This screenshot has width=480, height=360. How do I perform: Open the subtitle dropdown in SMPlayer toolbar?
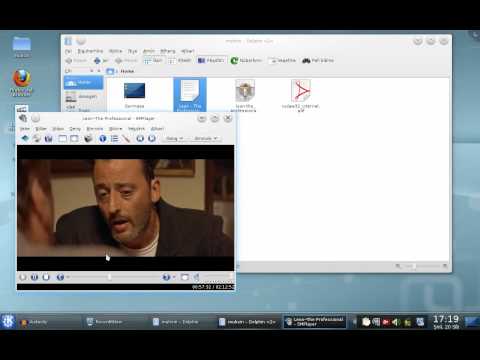[x=206, y=138]
